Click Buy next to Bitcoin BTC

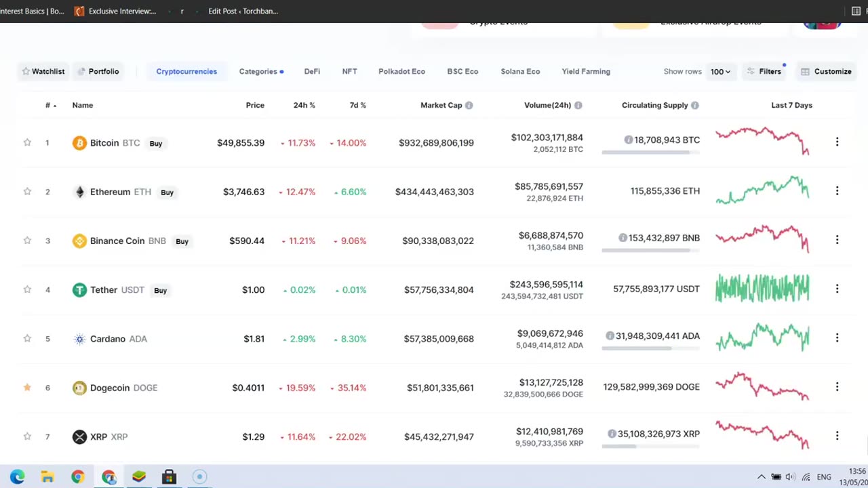[156, 143]
